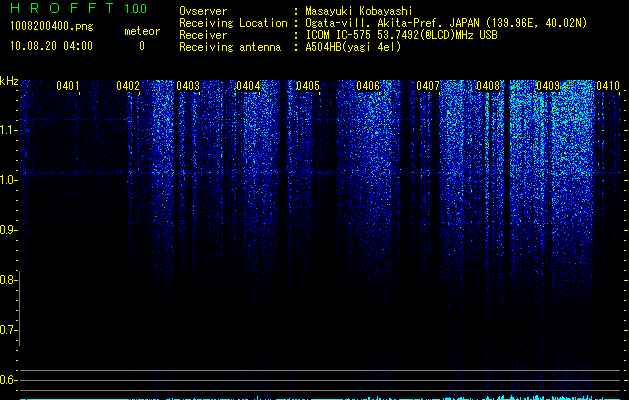Click the 0402 time marker
This screenshot has width=629, height=400.
[128, 86]
